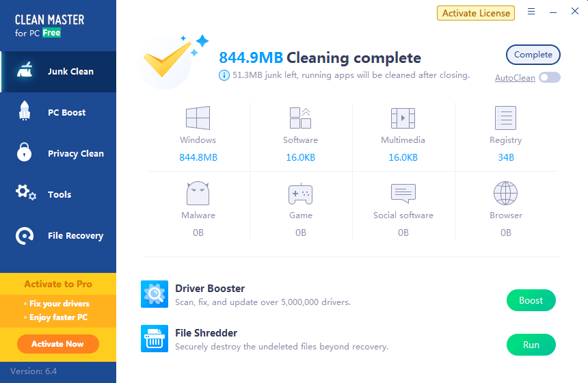Click the Driver Booster gear icon
This screenshot has height=383, width=588.
[155, 294]
